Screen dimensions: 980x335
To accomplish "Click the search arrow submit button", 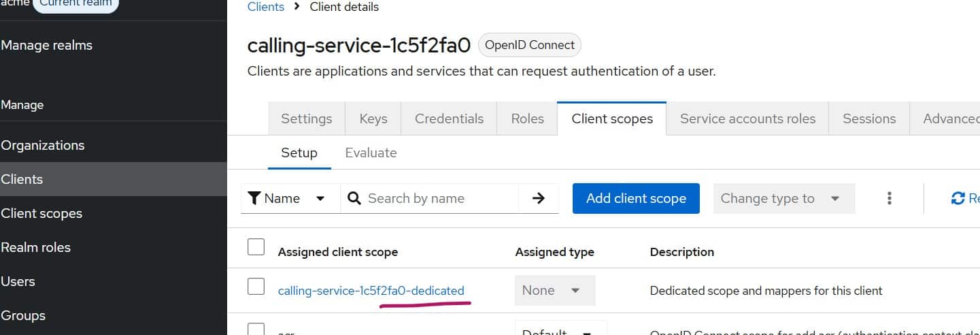I will pyautogui.click(x=539, y=198).
